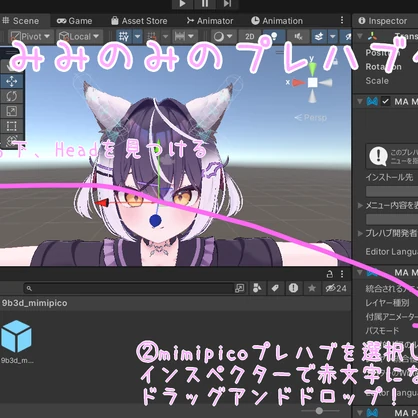Toggle grid snapping icon
Viewport: 418px width, 418px height.
(x=152, y=36)
